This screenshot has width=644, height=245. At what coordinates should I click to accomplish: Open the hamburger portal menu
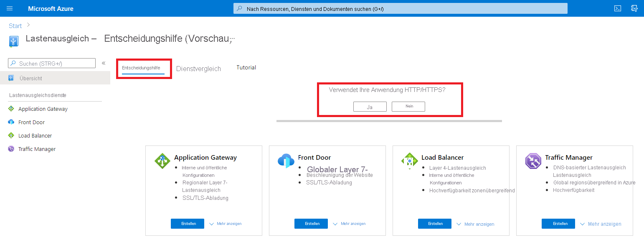[x=10, y=8]
